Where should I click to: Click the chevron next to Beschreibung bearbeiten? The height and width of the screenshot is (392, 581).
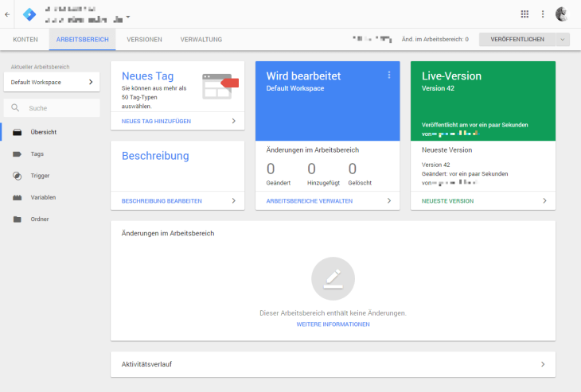(234, 200)
